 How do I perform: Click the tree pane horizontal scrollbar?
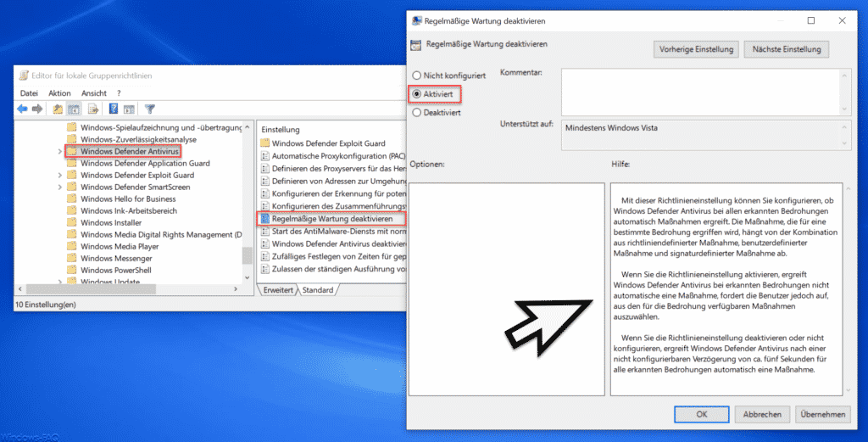127,289
